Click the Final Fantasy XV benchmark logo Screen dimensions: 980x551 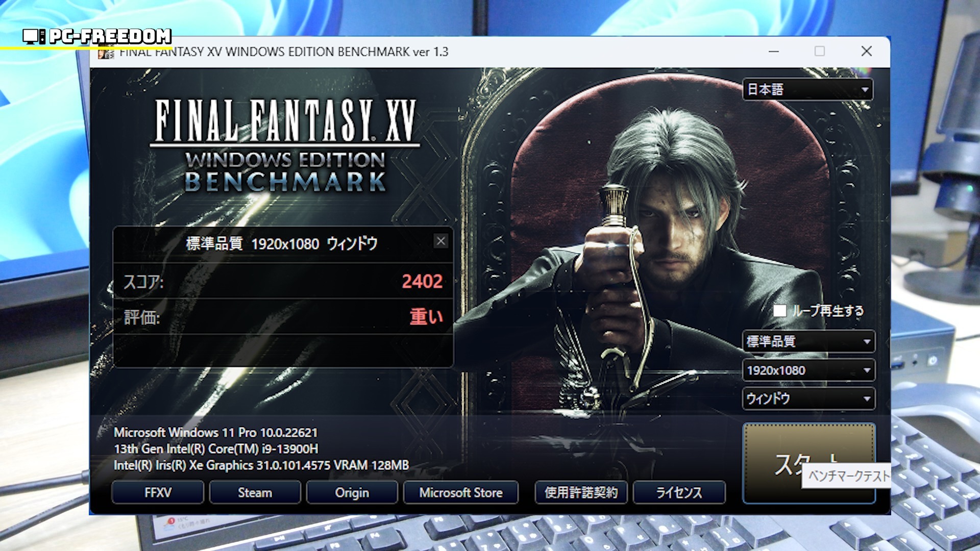tap(285, 145)
